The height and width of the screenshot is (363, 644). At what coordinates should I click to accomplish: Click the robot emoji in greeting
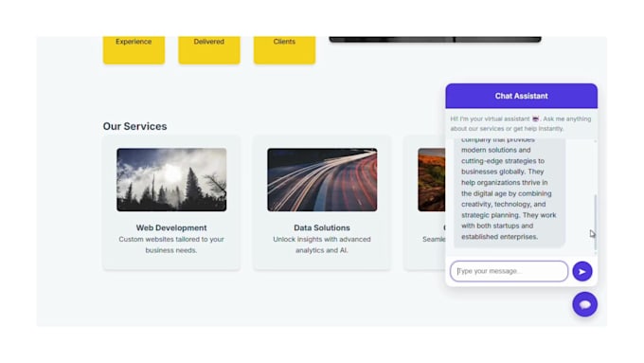[536, 118]
